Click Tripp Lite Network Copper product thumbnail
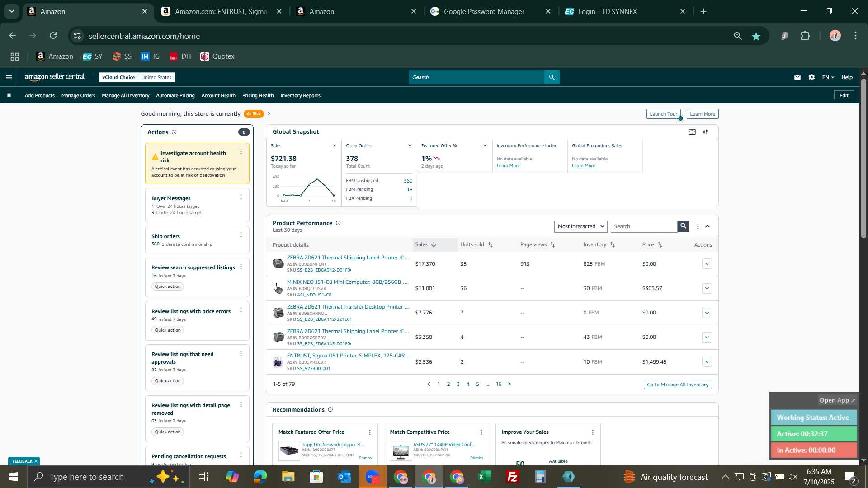868x488 pixels. coord(289,450)
